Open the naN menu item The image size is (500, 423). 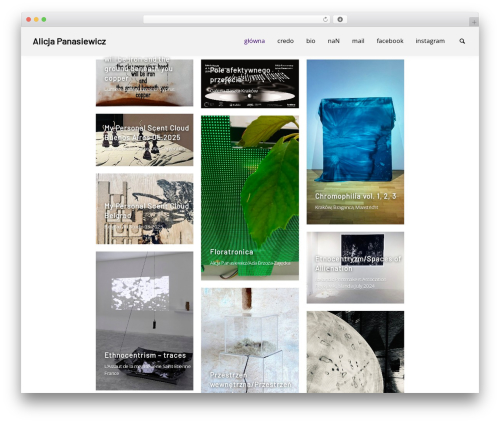tap(333, 41)
